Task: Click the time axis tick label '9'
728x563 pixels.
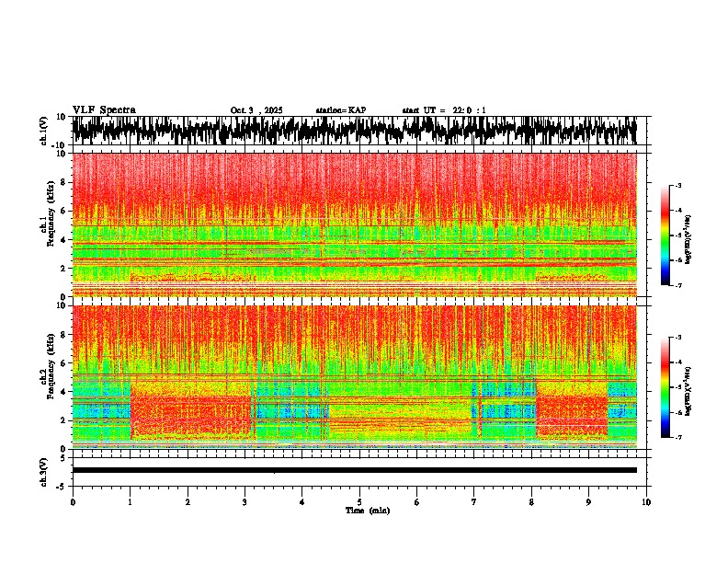Action: pos(588,502)
